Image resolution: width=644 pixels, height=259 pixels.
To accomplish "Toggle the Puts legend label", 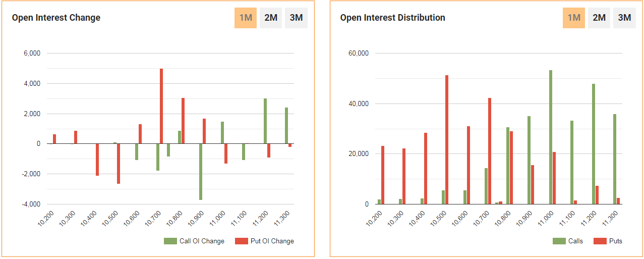I will (x=615, y=241).
